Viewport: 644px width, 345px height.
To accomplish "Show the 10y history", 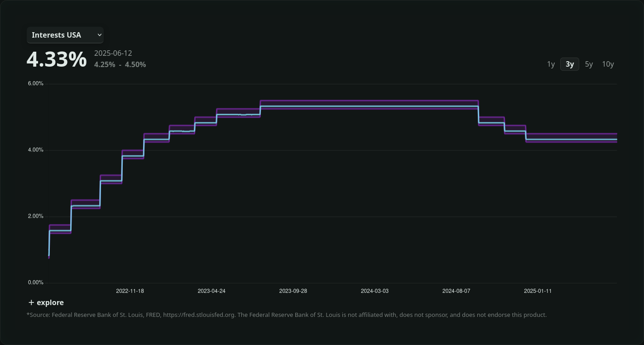I will coord(608,64).
